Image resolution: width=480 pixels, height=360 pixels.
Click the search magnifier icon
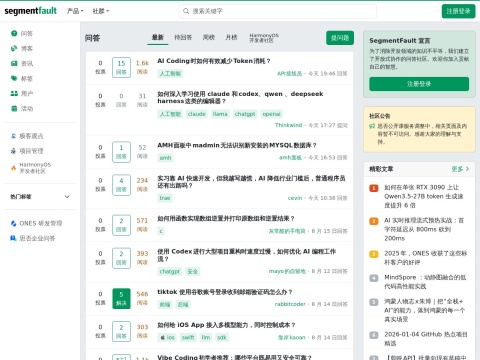pos(186,11)
